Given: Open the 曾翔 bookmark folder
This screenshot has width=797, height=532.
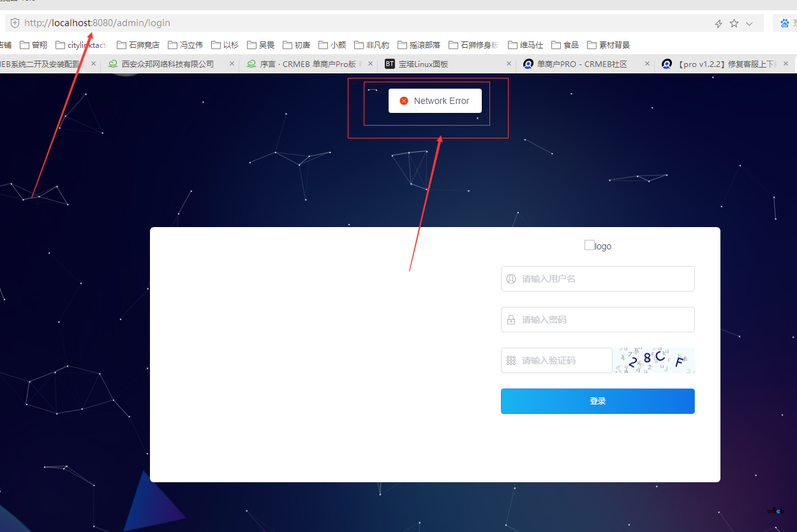Looking at the screenshot, I should click(33, 45).
